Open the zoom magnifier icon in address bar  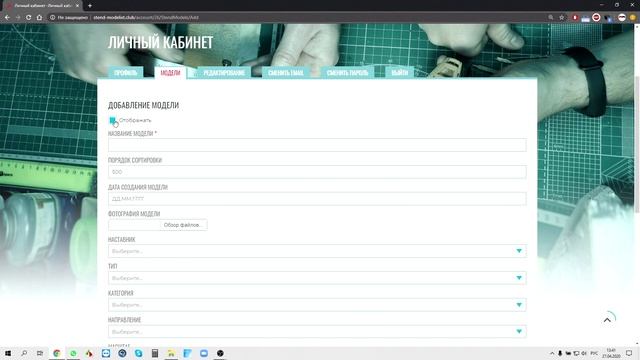pos(551,18)
